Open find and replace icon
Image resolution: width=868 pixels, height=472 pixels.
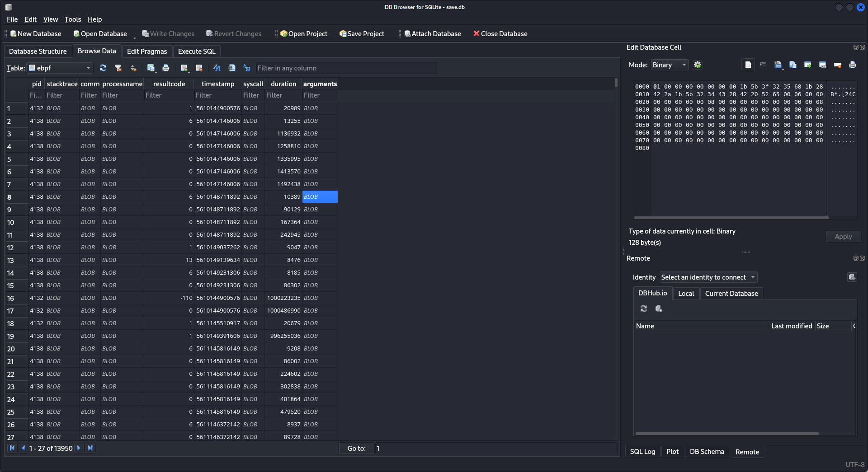[247, 68]
